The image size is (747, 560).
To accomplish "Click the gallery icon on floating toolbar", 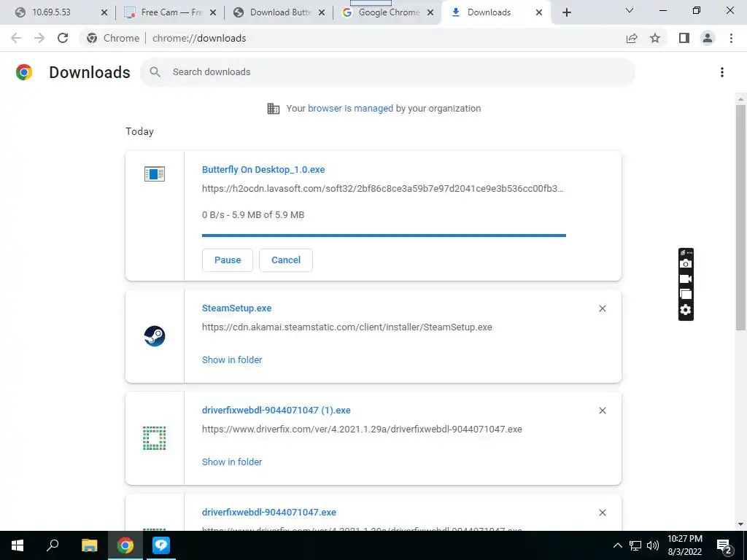I will [x=686, y=295].
